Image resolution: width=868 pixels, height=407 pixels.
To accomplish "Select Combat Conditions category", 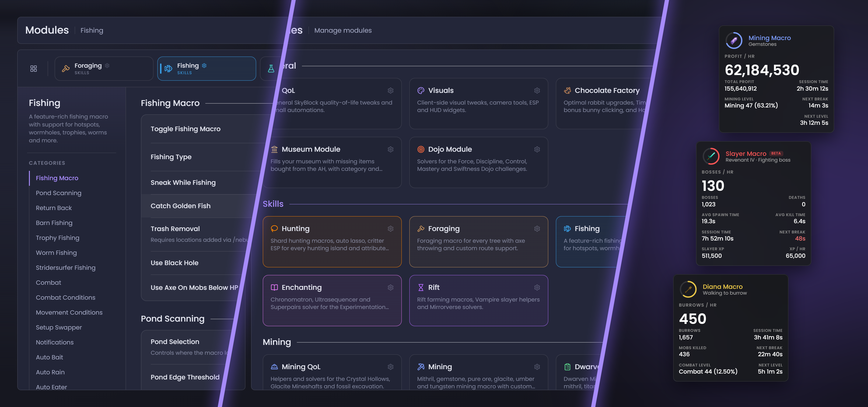I will 66,298.
